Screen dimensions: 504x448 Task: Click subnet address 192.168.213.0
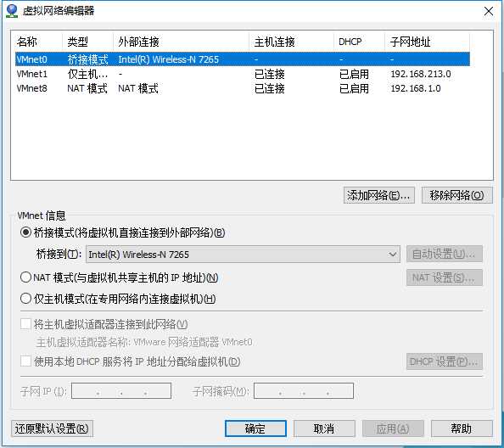pos(421,74)
